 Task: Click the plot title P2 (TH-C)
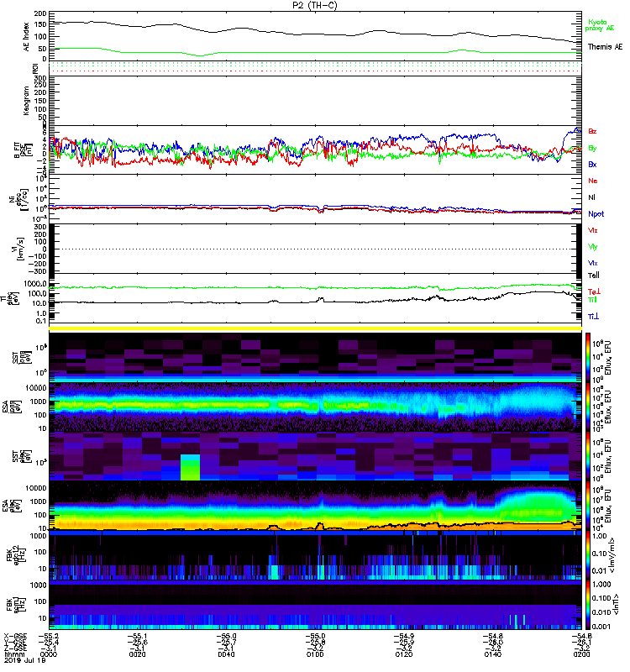pyautogui.click(x=314, y=5)
